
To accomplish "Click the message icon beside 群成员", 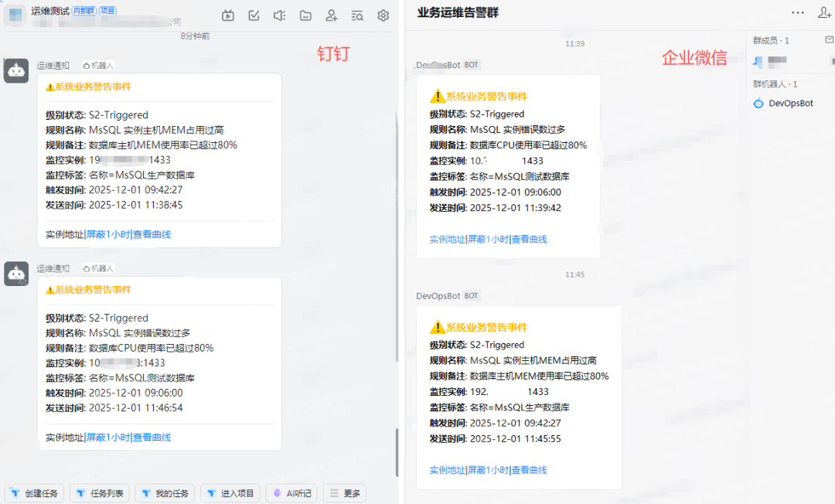I will pos(829,40).
